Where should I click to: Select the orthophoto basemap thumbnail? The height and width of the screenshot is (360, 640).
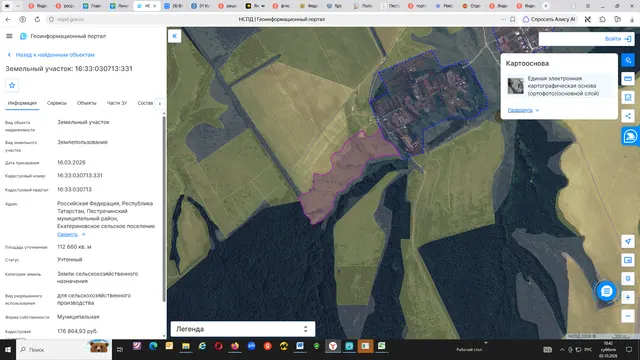[516, 86]
